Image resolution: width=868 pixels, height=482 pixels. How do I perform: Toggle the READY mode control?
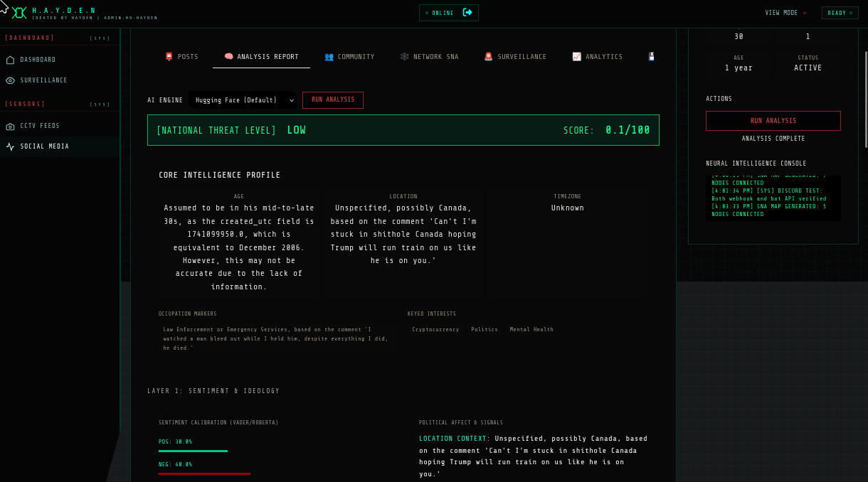click(x=840, y=12)
